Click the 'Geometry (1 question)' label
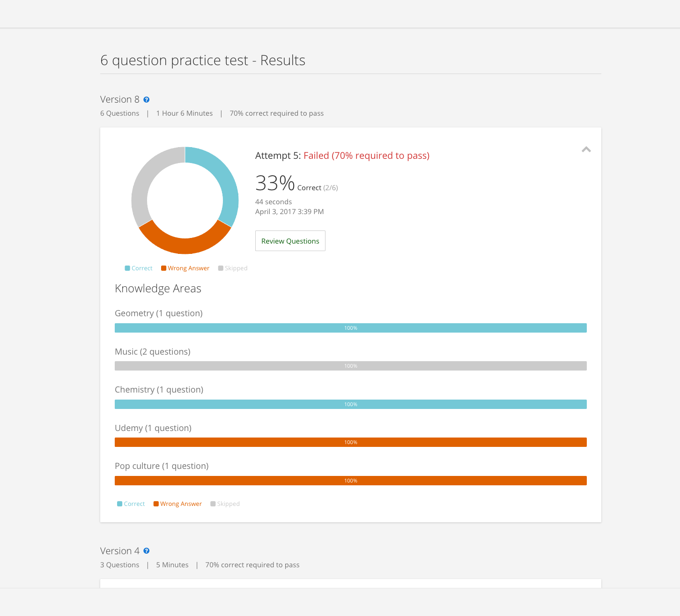This screenshot has height=616, width=680. pyautogui.click(x=159, y=313)
